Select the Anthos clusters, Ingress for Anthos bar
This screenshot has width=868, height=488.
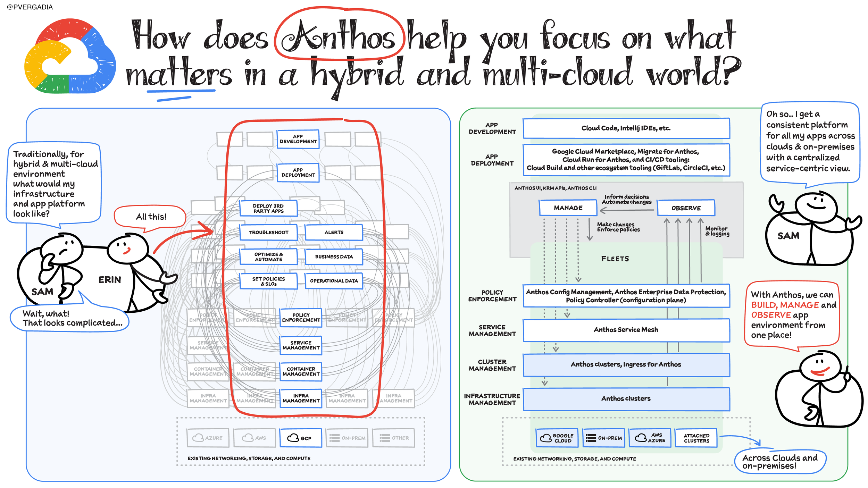coord(626,364)
